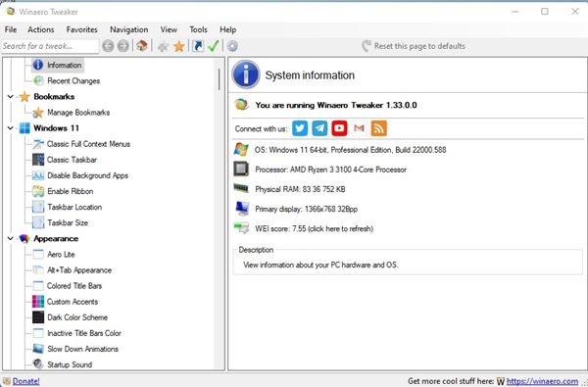Select the Bookmarks category label
Screen dimensions: 588x387
pos(54,97)
